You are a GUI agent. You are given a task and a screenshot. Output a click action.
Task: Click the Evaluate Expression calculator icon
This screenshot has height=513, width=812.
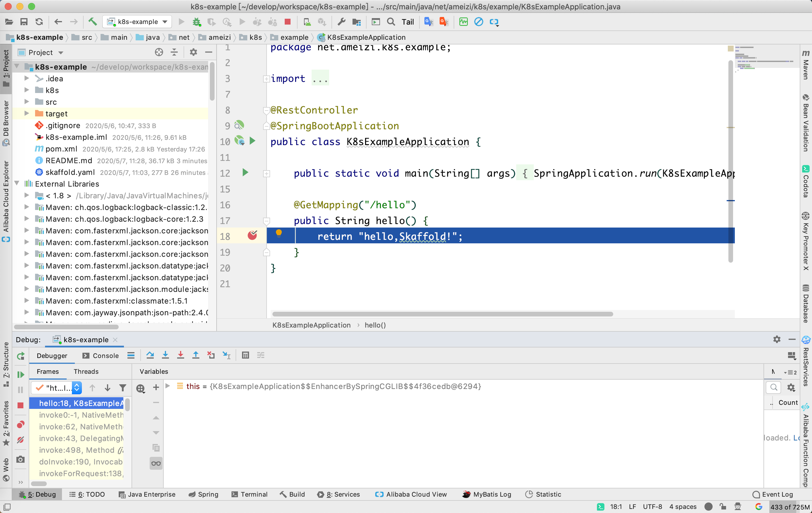point(245,355)
